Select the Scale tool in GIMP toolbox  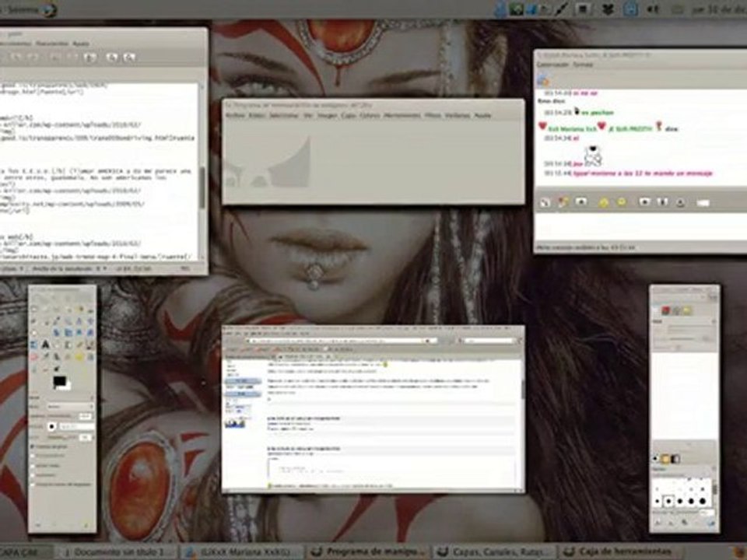coord(68,332)
